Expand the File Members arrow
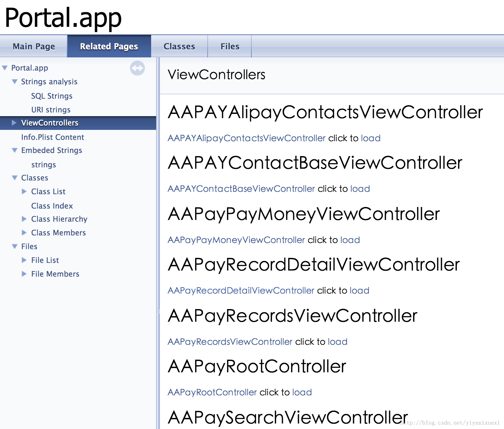Viewport: 504px width, 429px height. pyautogui.click(x=24, y=274)
